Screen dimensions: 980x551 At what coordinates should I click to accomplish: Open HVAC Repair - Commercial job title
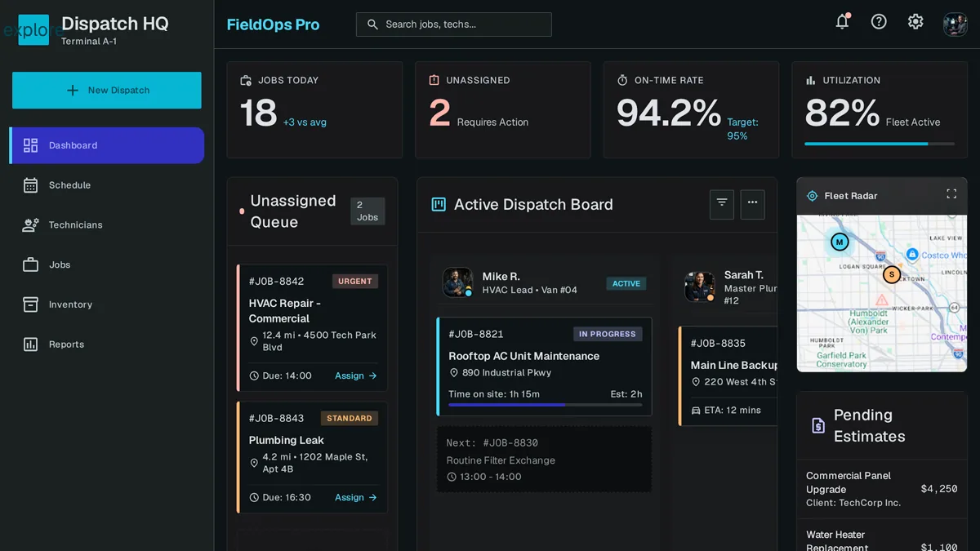click(285, 311)
